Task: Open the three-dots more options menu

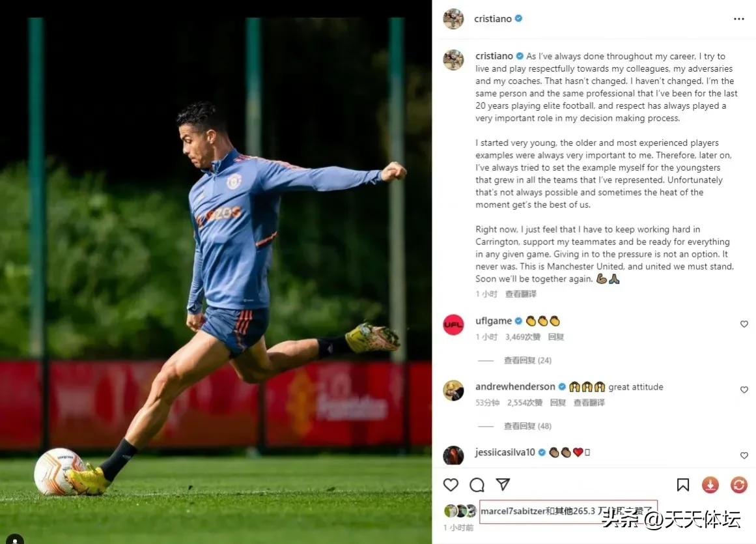Action: tap(738, 19)
